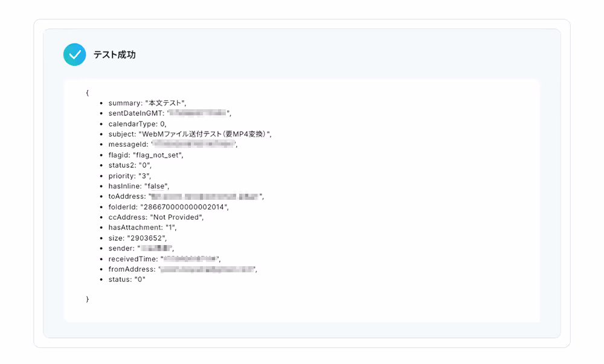Select the status2: "0" line
The width and height of the screenshot is (604, 364).
[x=130, y=165]
